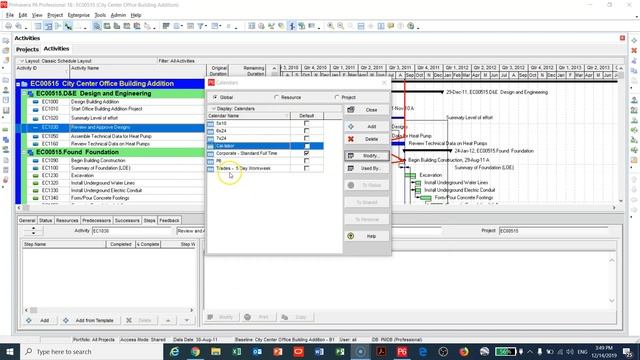Click the Add icon atop right command bar
The height and width of the screenshot is (360, 640).
[x=634, y=41]
